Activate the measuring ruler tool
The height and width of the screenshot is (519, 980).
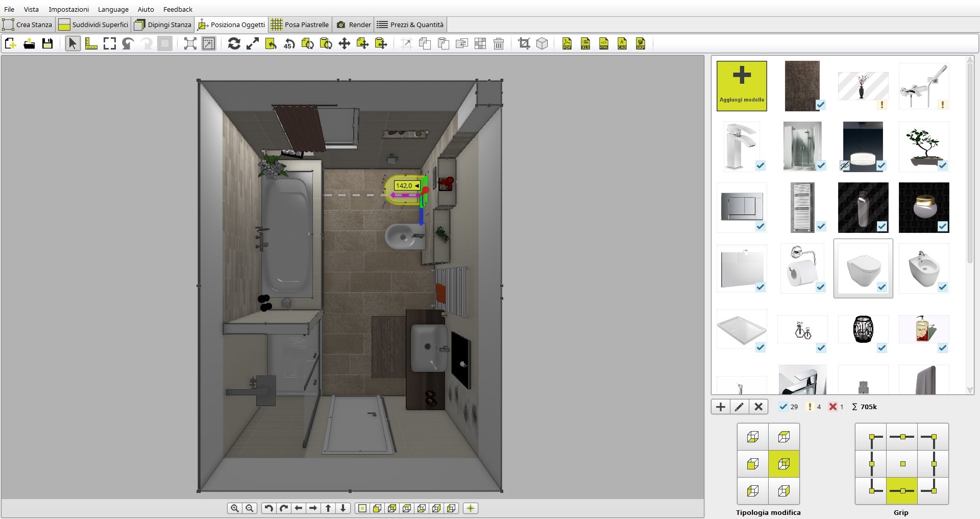(91, 44)
